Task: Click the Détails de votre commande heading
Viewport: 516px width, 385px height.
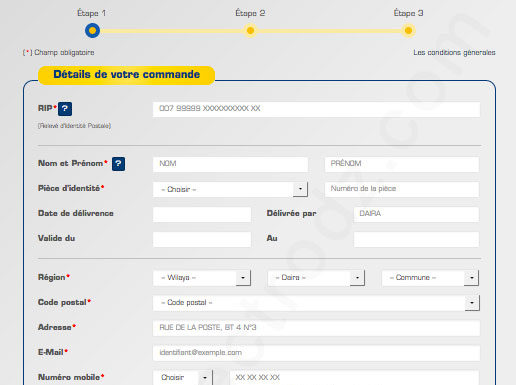Action: [x=127, y=74]
